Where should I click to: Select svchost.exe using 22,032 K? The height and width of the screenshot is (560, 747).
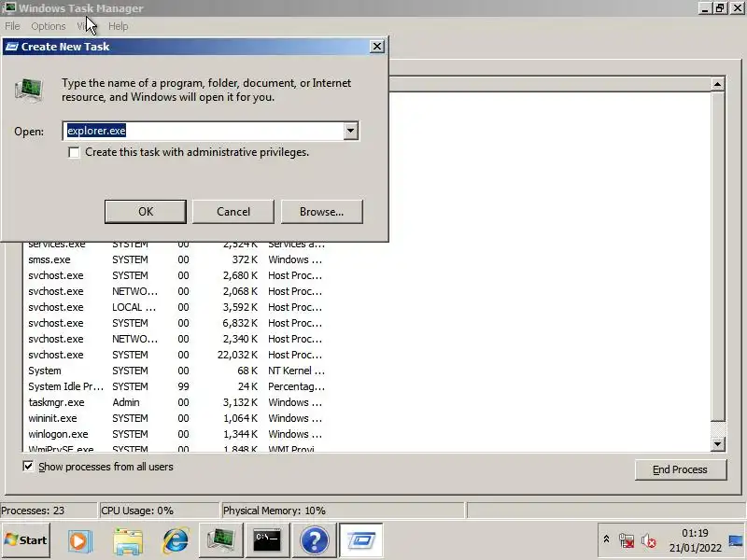click(x=176, y=355)
